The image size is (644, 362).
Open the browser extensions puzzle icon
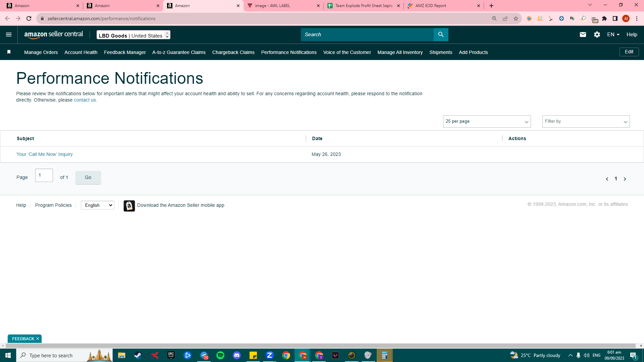point(604,18)
